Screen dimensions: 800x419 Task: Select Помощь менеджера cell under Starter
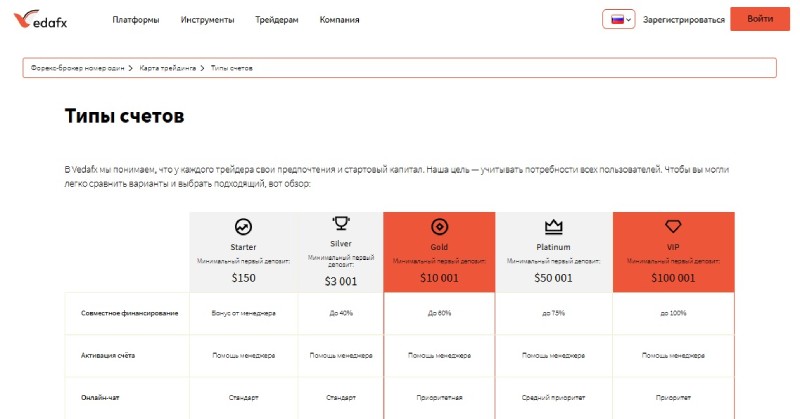[243, 355]
